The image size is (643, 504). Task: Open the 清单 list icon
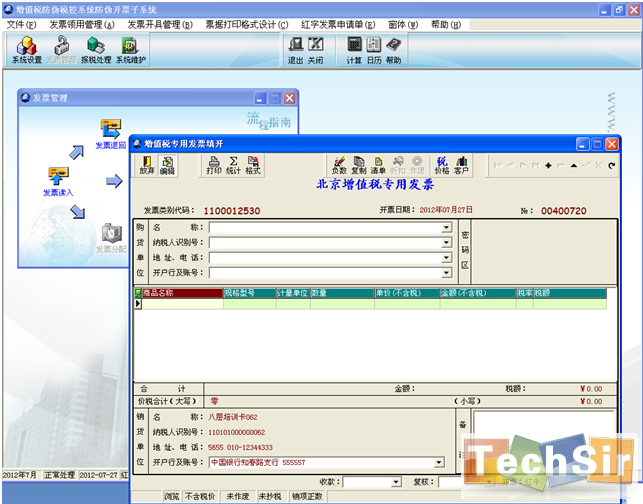pos(378,165)
